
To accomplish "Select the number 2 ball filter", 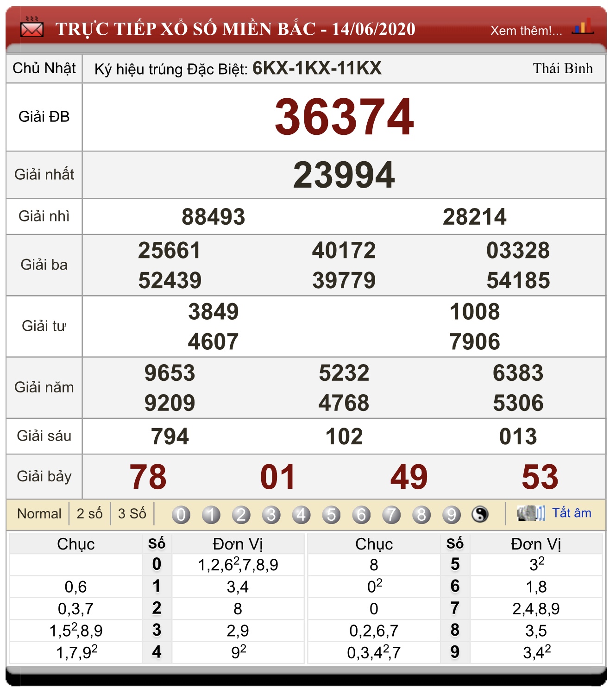I will (241, 515).
